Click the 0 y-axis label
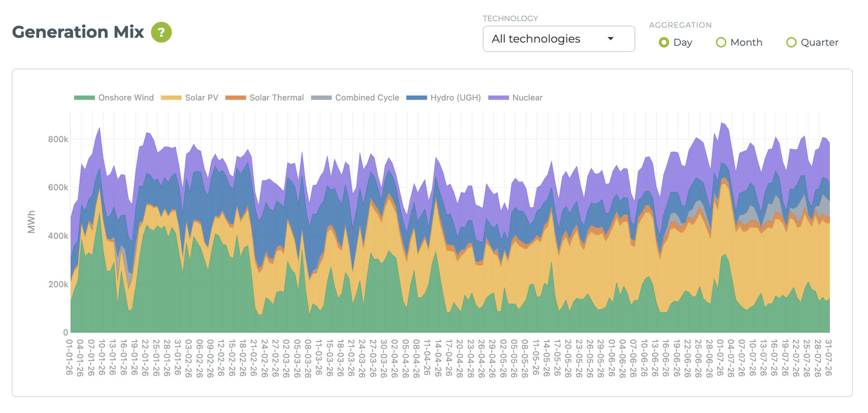The image size is (868, 413). [66, 332]
